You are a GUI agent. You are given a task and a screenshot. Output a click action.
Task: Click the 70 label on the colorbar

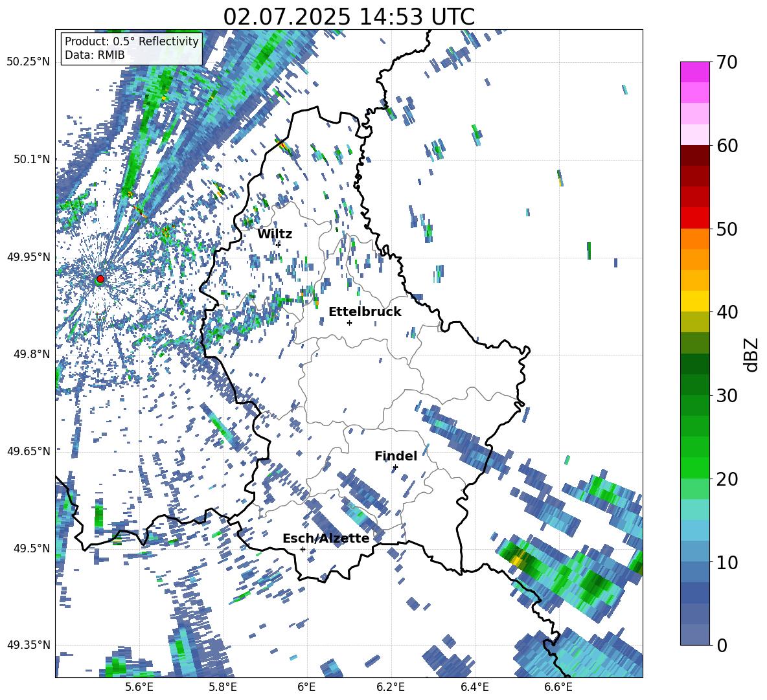727,62
